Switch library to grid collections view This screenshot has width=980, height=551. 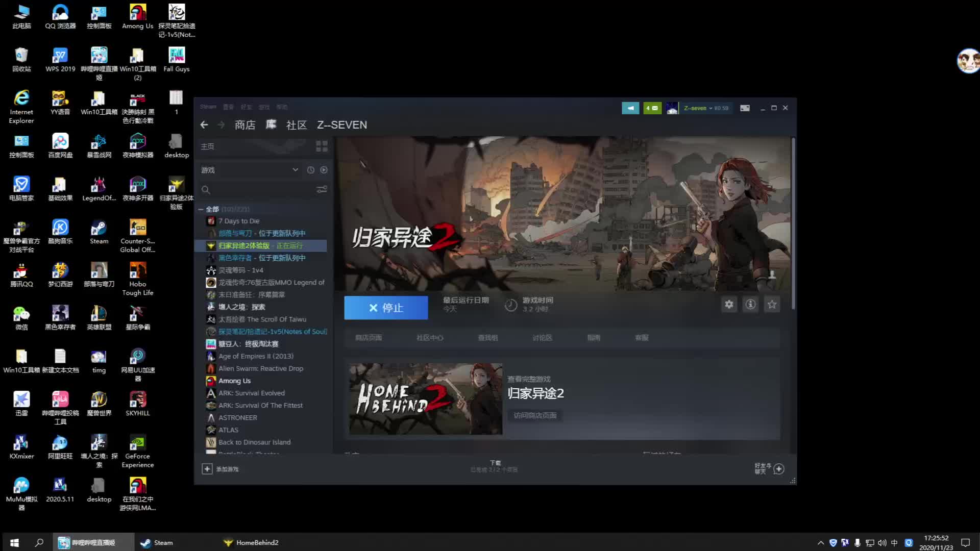click(322, 146)
